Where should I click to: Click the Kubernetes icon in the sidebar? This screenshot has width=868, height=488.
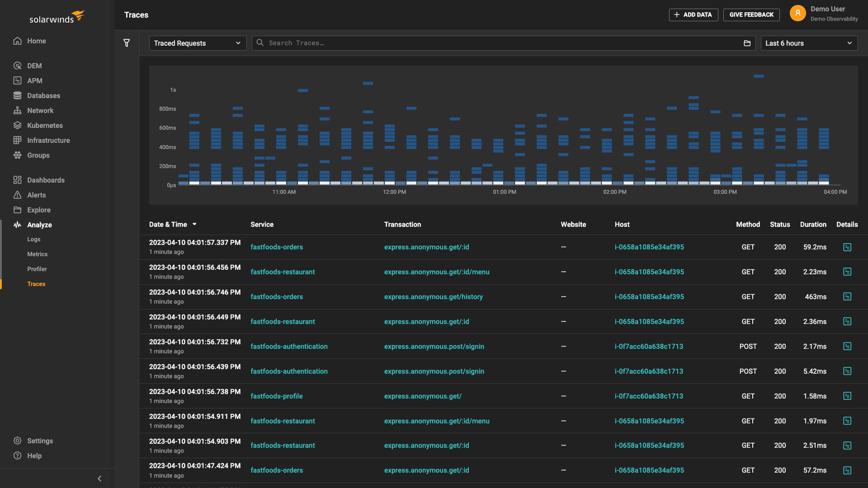18,125
